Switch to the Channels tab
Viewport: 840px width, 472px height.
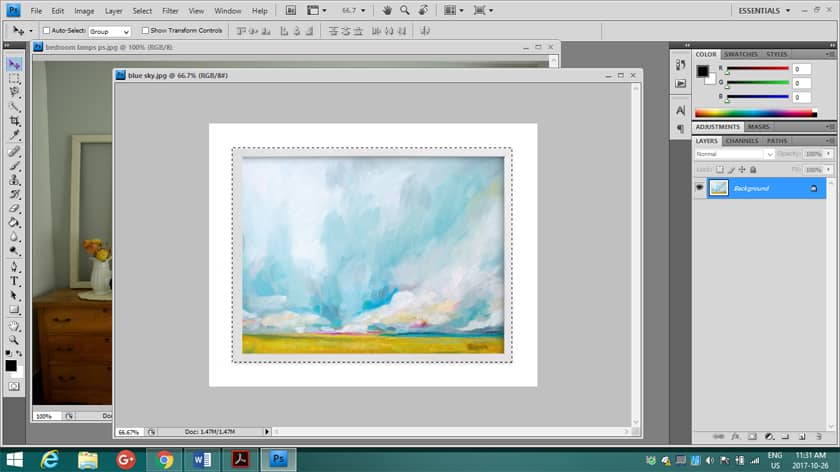tap(742, 141)
